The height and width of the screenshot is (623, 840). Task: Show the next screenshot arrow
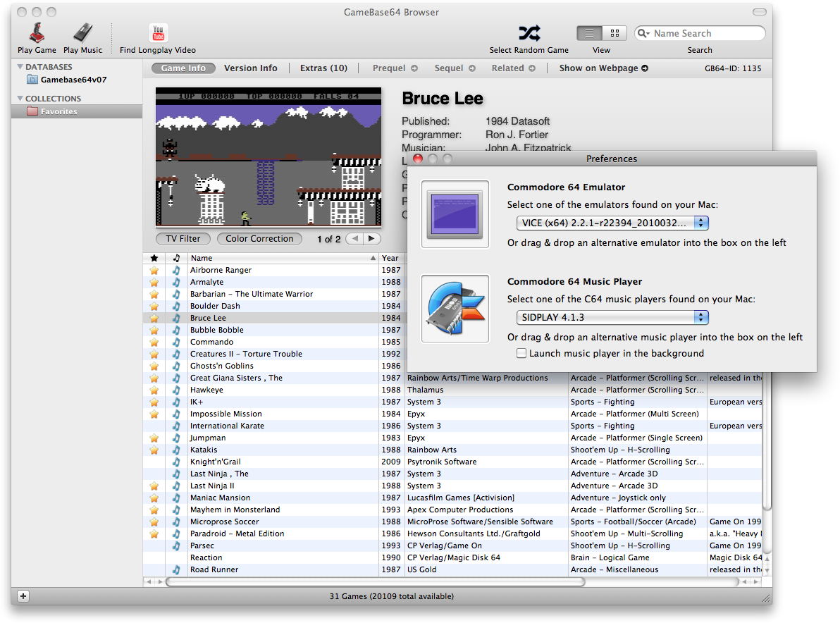click(x=372, y=239)
